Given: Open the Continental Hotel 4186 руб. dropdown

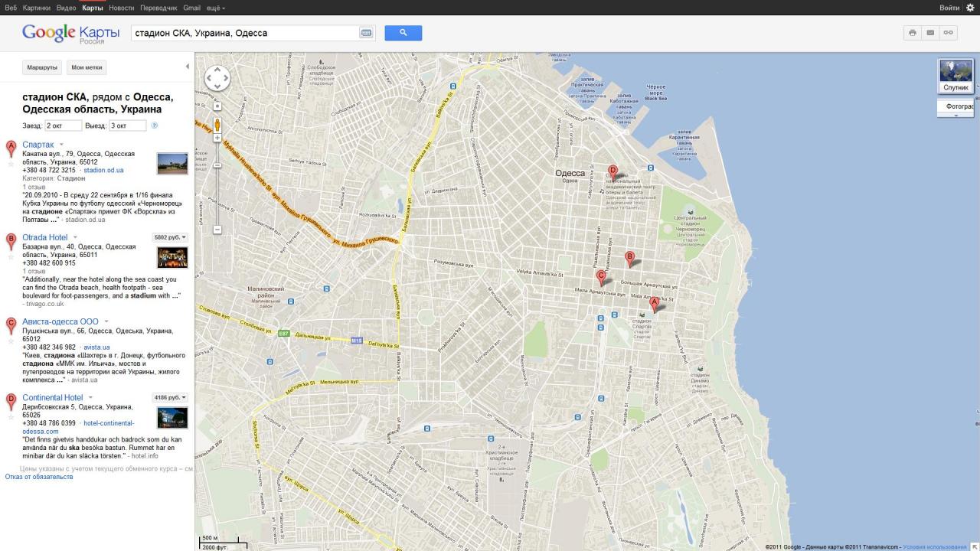Looking at the screenshot, I should [x=171, y=398].
